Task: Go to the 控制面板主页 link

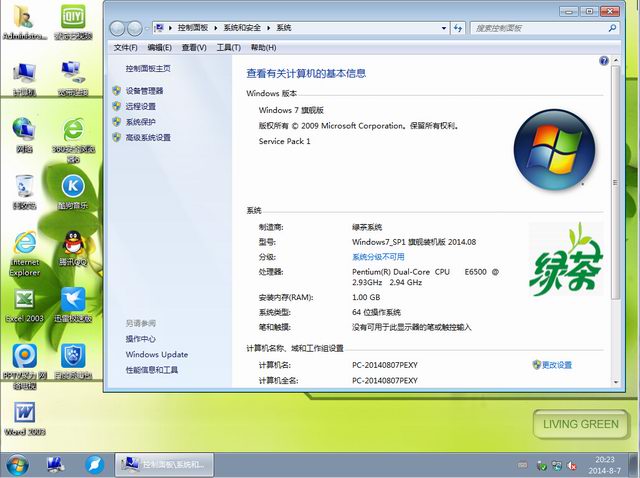Action: point(148,69)
